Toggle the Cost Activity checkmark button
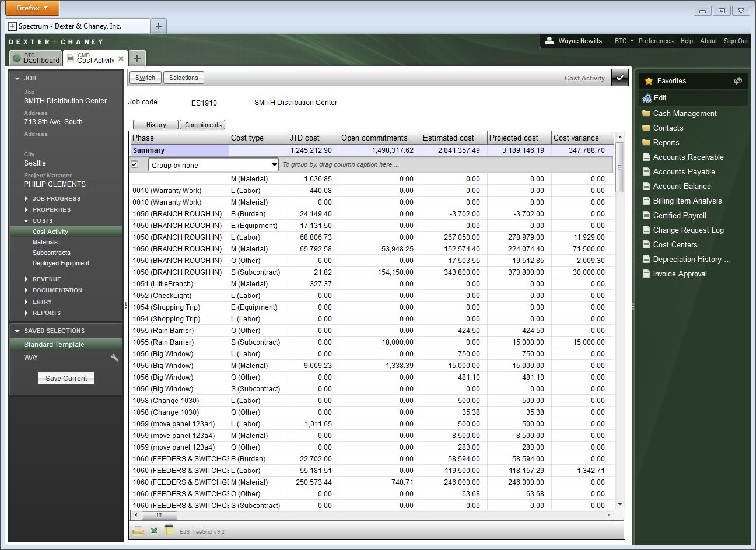Viewport: 756px width, 550px height. tap(619, 78)
